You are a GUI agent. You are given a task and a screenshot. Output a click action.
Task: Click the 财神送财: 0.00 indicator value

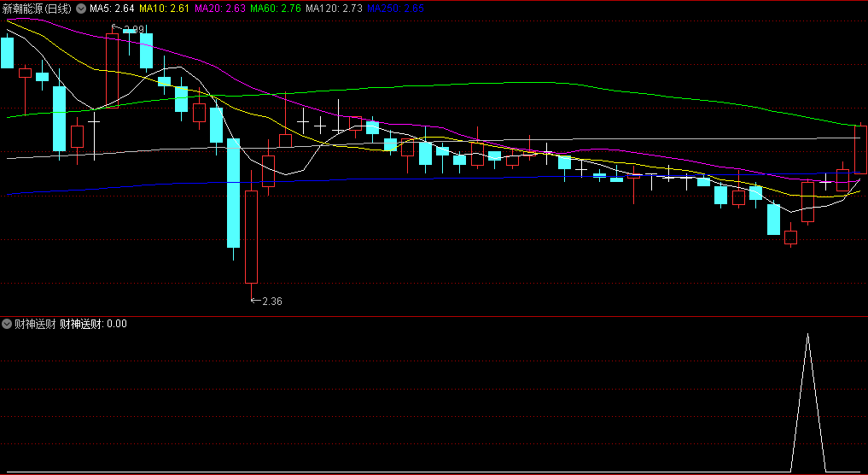point(93,324)
